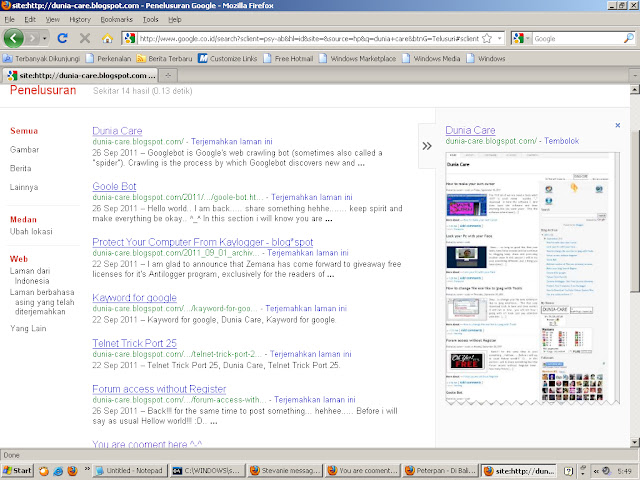Switch to Untitled - Notepad taskbar window
This screenshot has height=480, width=640.
pos(129,471)
